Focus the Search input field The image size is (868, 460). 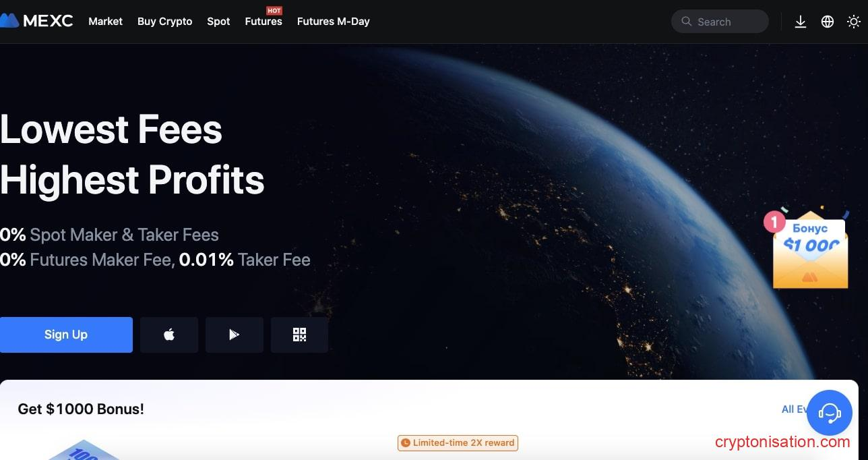tap(720, 22)
